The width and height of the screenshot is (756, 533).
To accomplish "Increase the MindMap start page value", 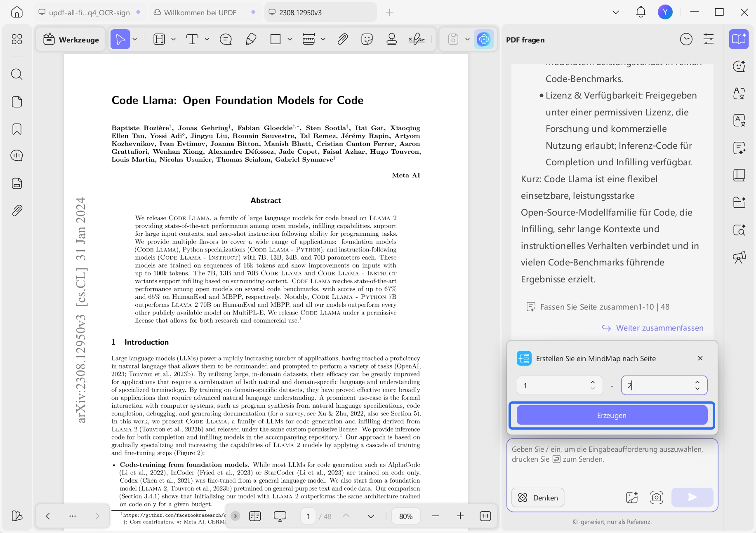I will [x=593, y=382].
